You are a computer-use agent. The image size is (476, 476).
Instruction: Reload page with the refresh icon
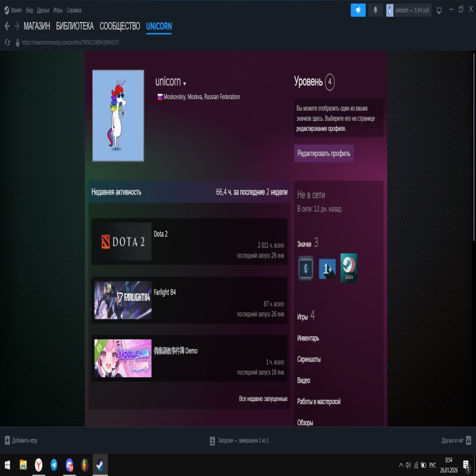coord(8,42)
